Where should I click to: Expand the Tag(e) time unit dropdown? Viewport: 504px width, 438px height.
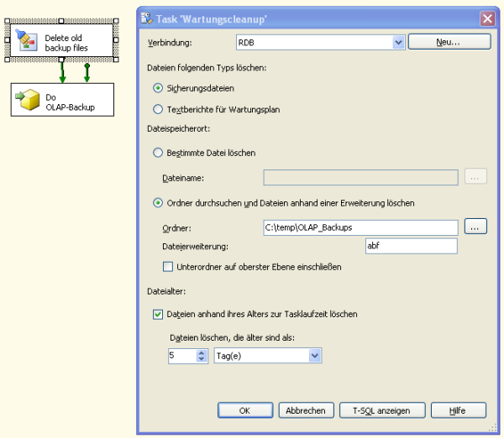click(315, 356)
